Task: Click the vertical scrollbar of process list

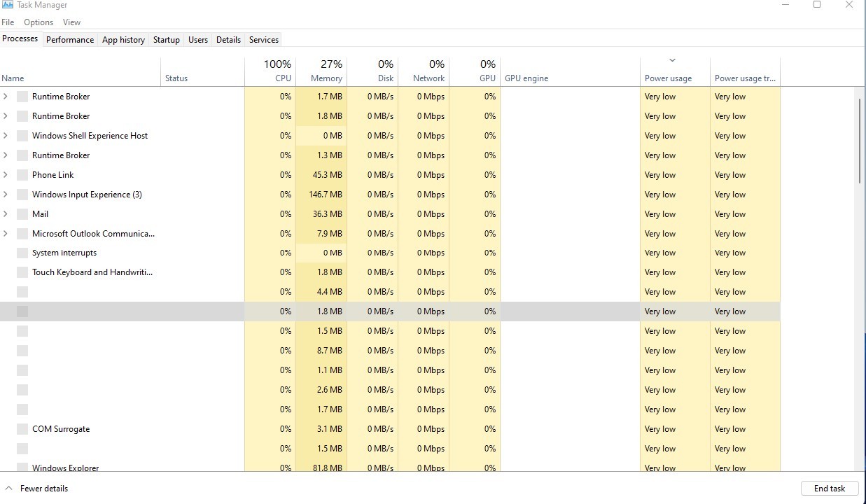Action: [860, 140]
